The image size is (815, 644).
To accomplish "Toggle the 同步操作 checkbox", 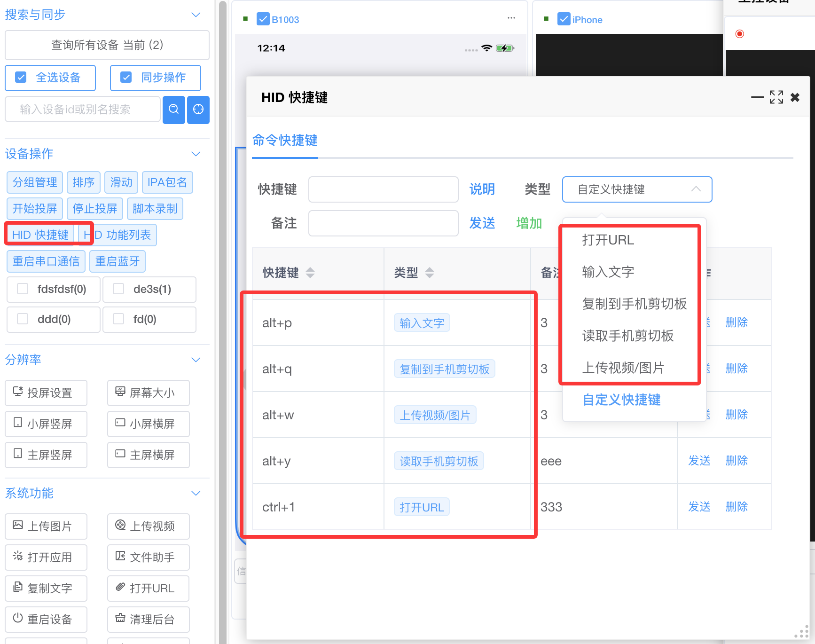I will coord(126,78).
